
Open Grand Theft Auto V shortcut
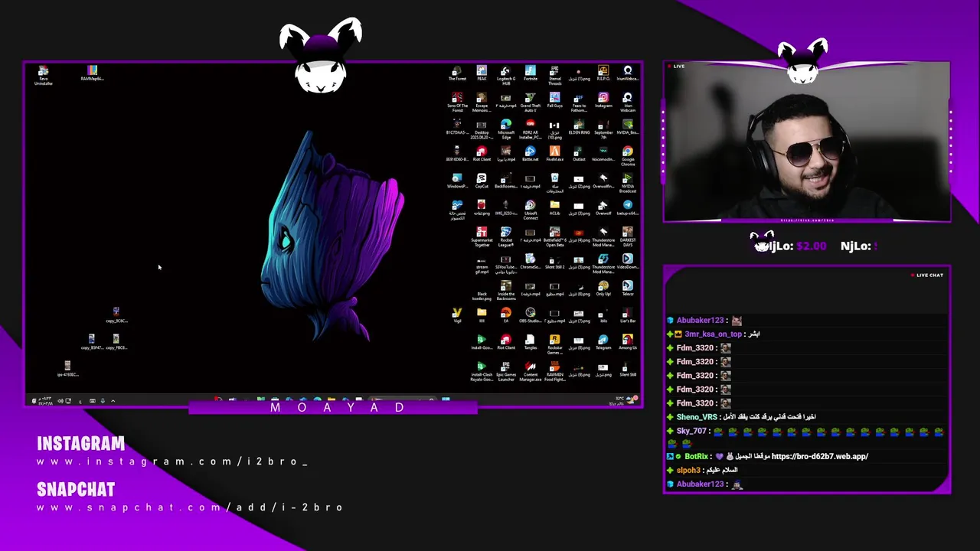pos(530,103)
